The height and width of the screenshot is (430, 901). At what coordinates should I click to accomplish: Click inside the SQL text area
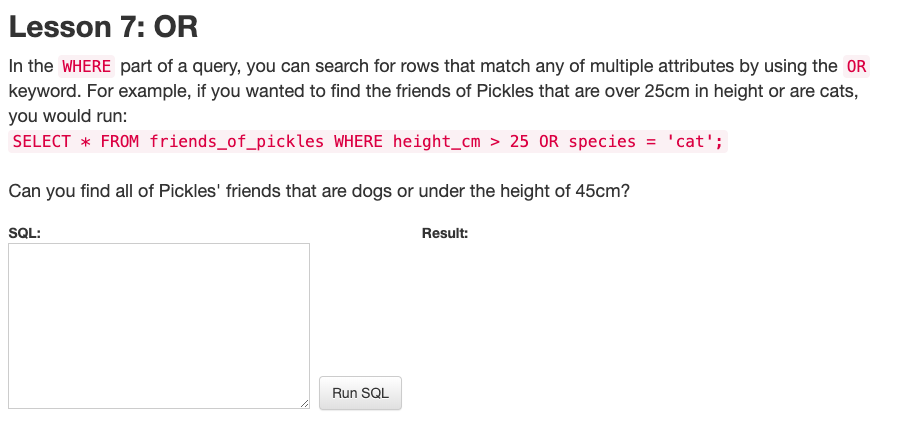pyautogui.click(x=159, y=325)
